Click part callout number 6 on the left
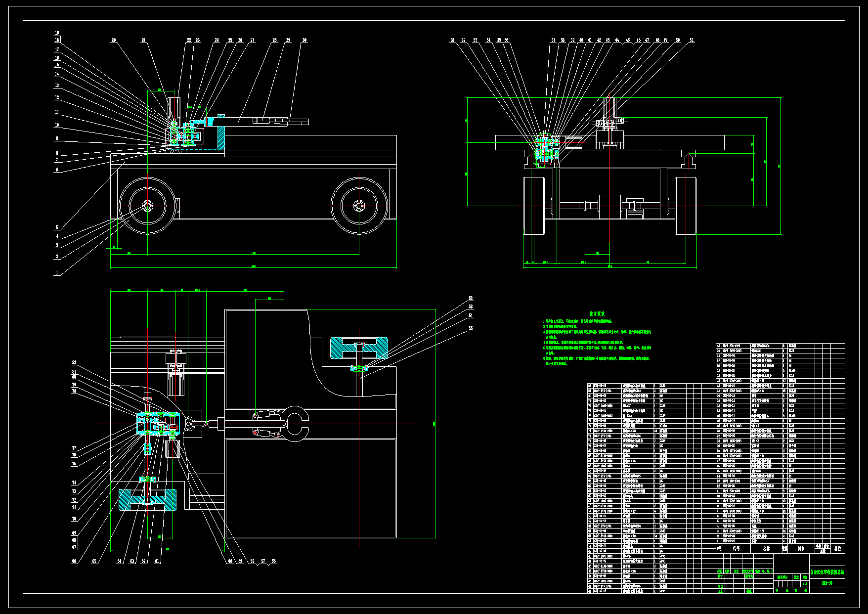 click(x=57, y=170)
